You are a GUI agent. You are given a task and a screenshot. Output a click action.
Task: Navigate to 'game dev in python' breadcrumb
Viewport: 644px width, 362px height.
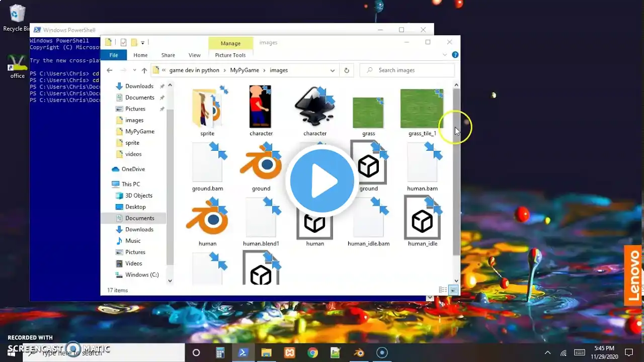[x=194, y=70]
